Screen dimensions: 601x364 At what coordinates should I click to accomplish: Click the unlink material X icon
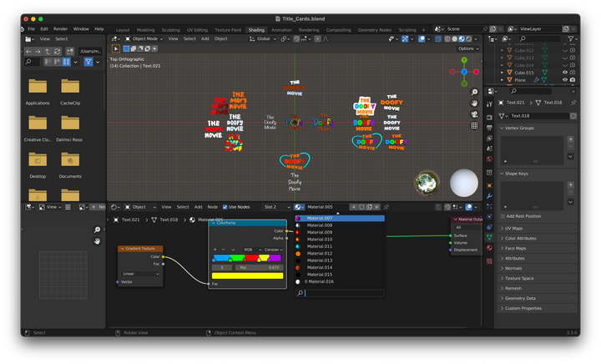click(x=376, y=207)
